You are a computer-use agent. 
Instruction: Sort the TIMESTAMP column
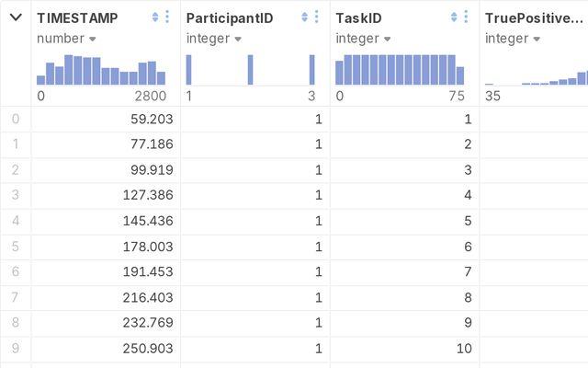point(155,17)
